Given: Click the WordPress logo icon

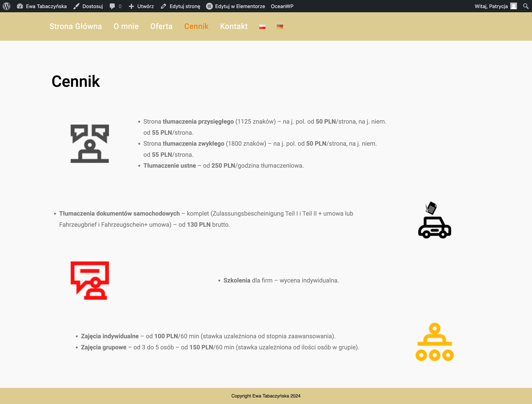Looking at the screenshot, I should (x=7, y=6).
